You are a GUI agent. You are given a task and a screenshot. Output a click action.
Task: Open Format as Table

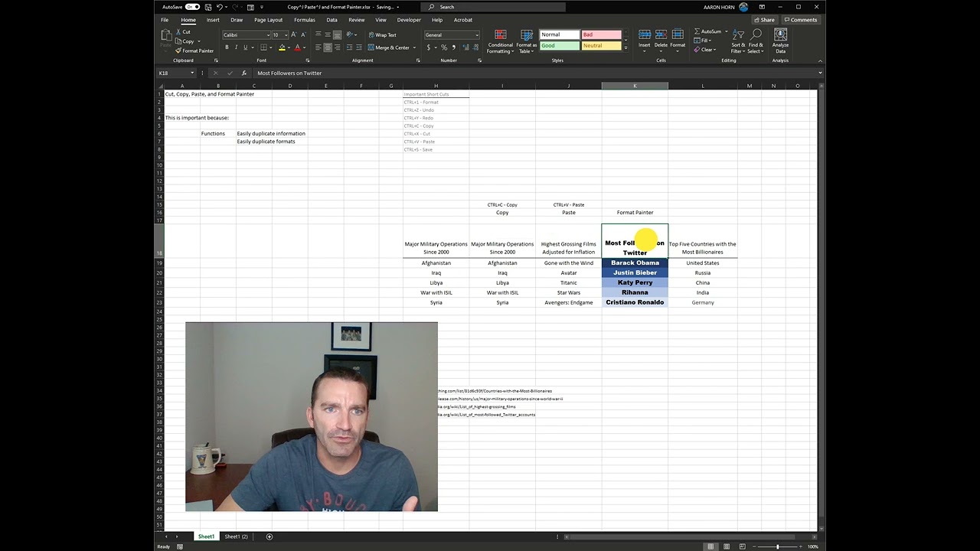coord(526,41)
